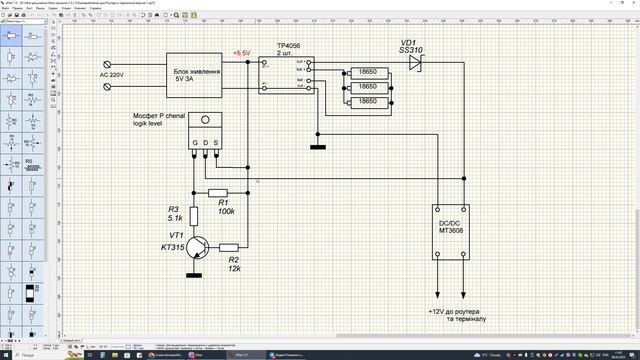The height and width of the screenshot is (360, 640).
Task: Select the bottom 18650 battery cell
Action: click(369, 102)
